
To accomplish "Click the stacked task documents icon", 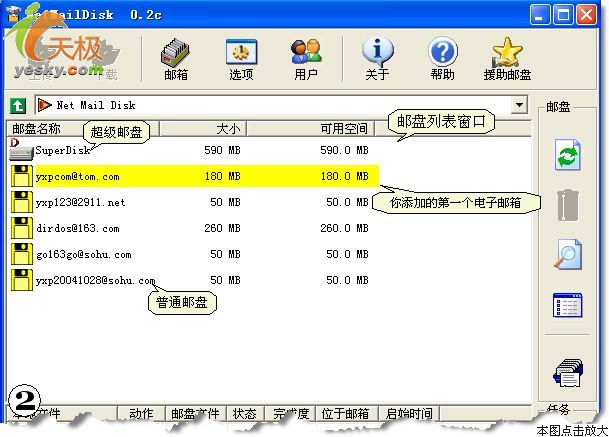I will click(x=567, y=373).
